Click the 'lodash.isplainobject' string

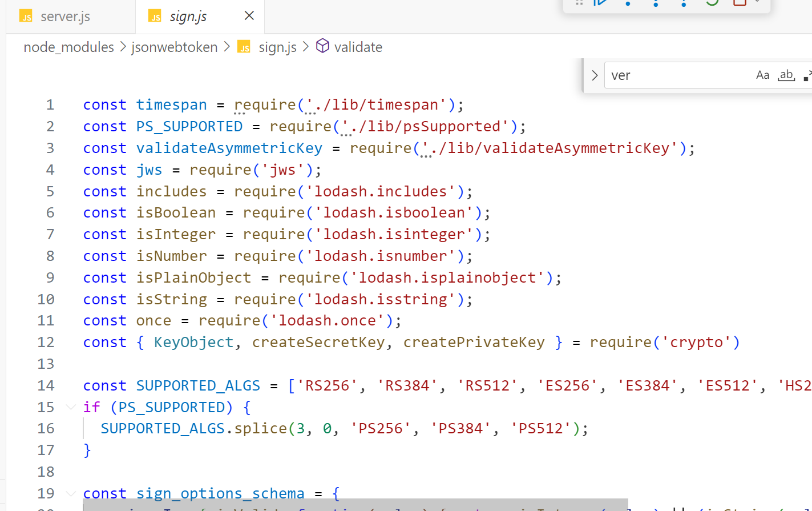[447, 278]
